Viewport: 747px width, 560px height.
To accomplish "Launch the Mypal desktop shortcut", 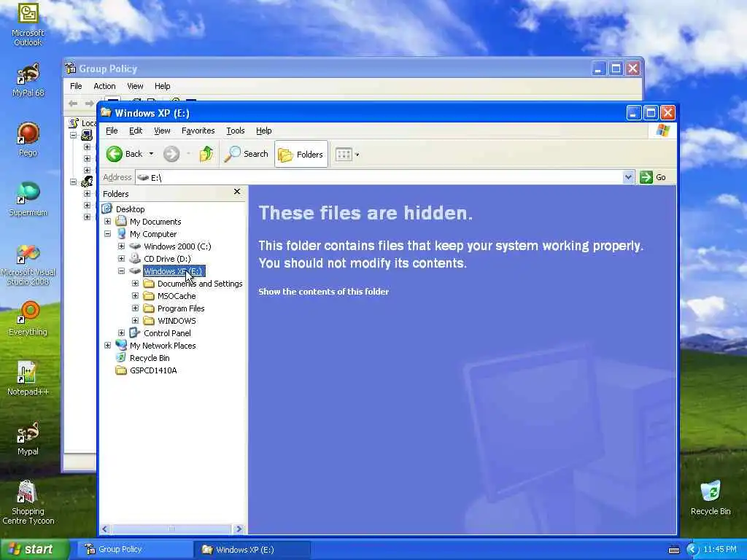I will (28, 438).
